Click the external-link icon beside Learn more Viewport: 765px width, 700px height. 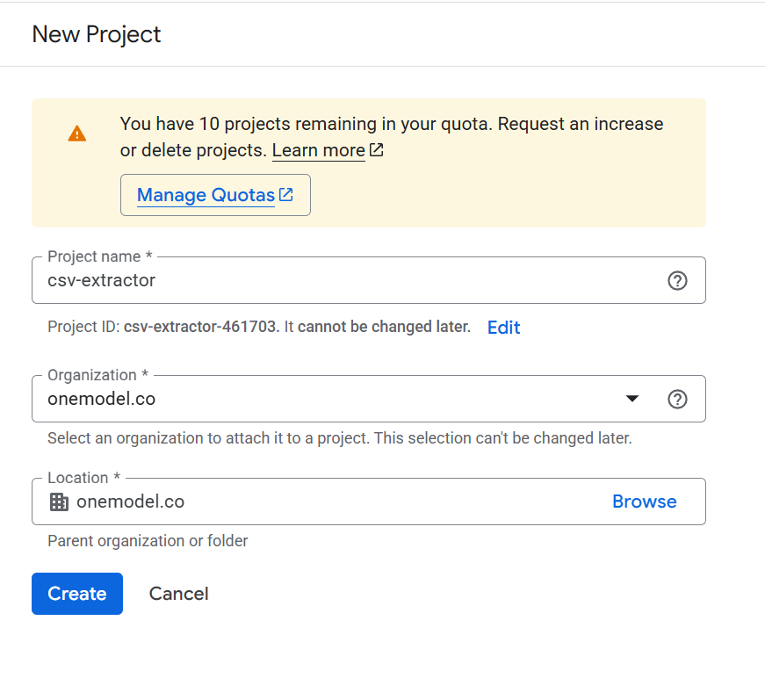click(x=377, y=150)
